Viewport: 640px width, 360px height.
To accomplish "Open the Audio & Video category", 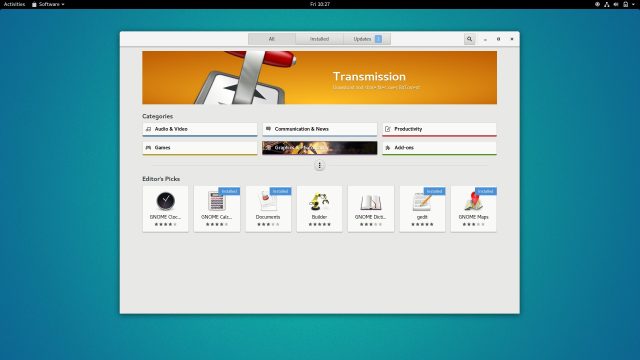I will (x=200, y=129).
